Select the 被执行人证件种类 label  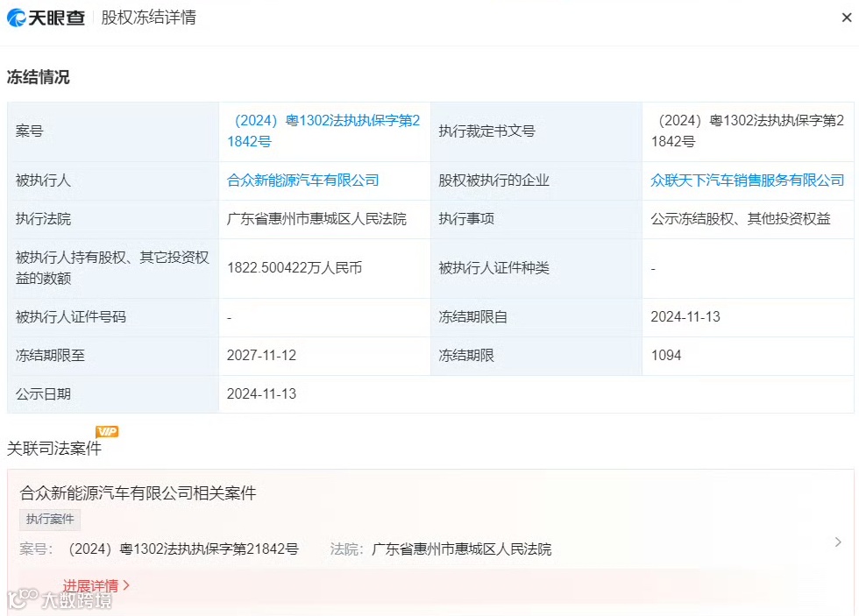[x=493, y=268]
